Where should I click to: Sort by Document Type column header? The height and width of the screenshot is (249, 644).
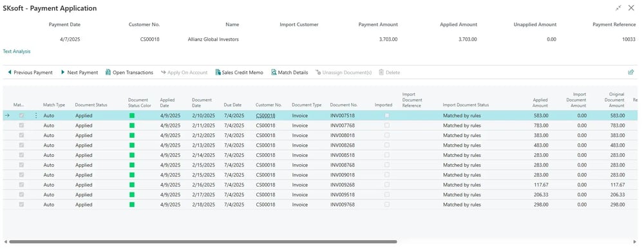307,105
